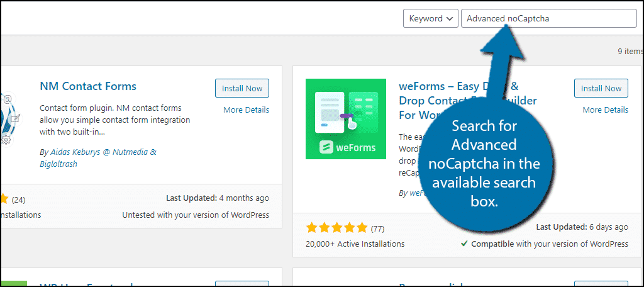Click "Untested with your version of WordPress" text
644x287 pixels.
tap(196, 215)
